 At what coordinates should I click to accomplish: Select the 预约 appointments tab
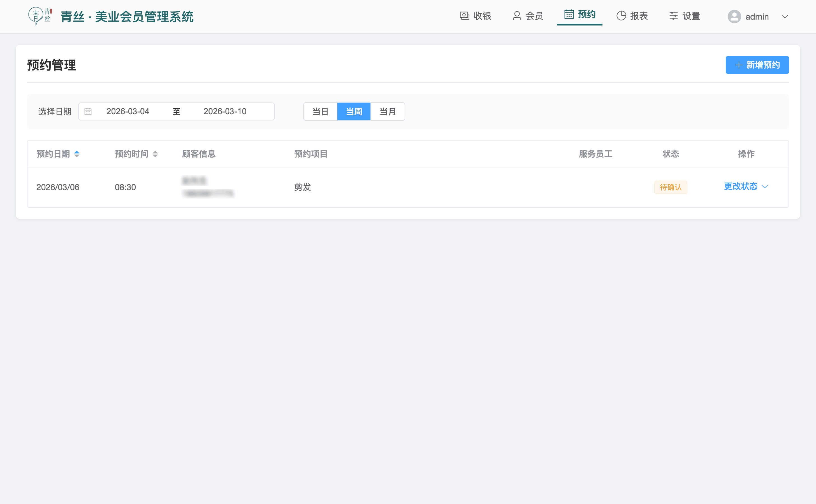(x=579, y=15)
